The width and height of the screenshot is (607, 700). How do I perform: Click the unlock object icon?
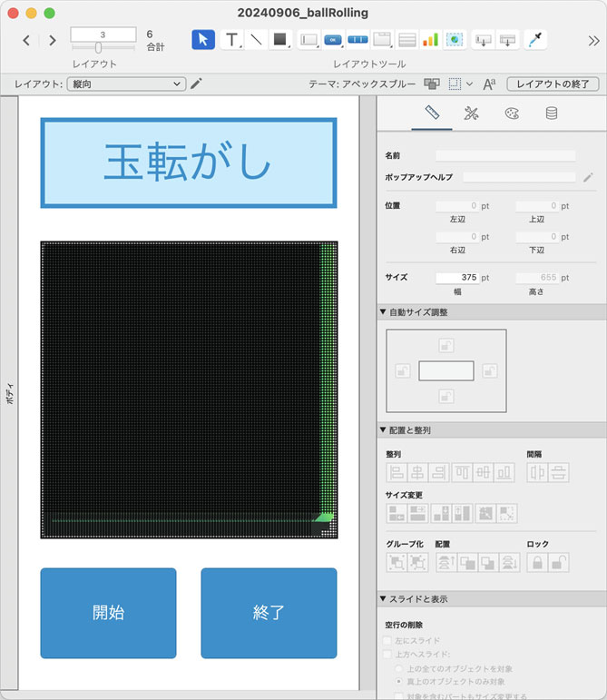pyautogui.click(x=558, y=563)
